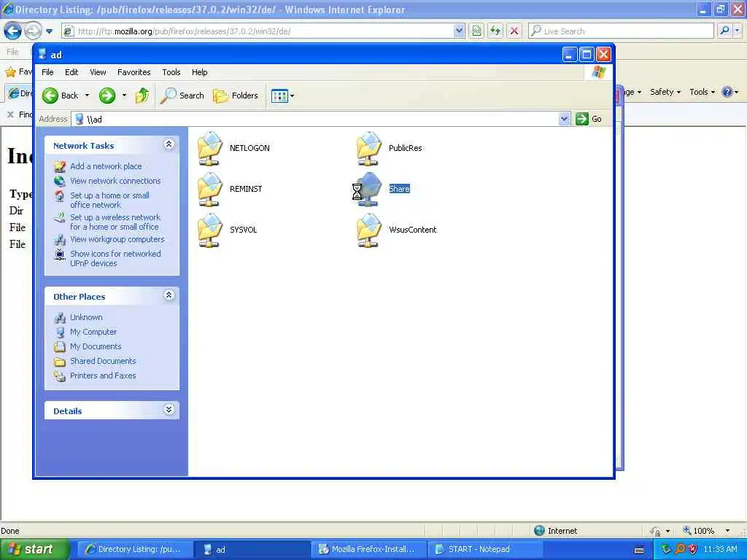Click the green Forward arrow in Explorer

click(107, 96)
